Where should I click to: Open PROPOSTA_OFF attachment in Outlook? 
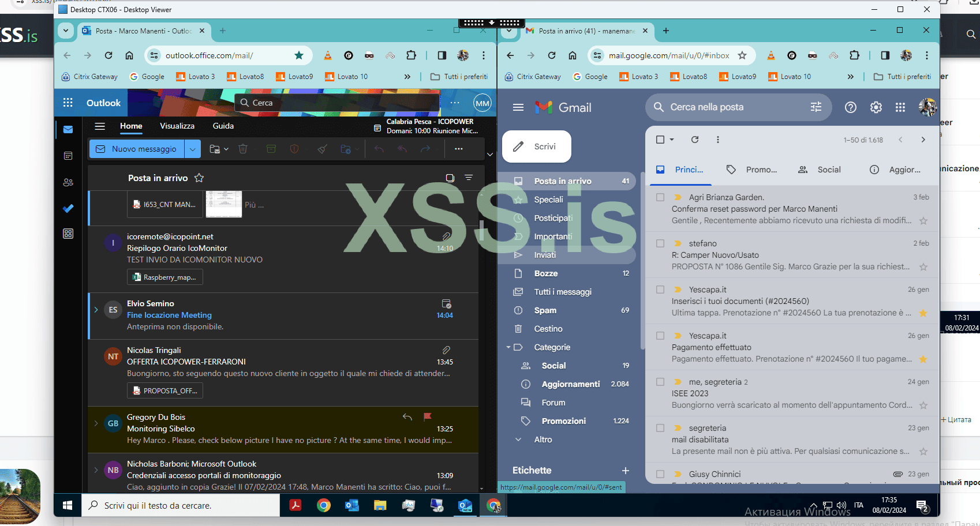click(x=165, y=391)
